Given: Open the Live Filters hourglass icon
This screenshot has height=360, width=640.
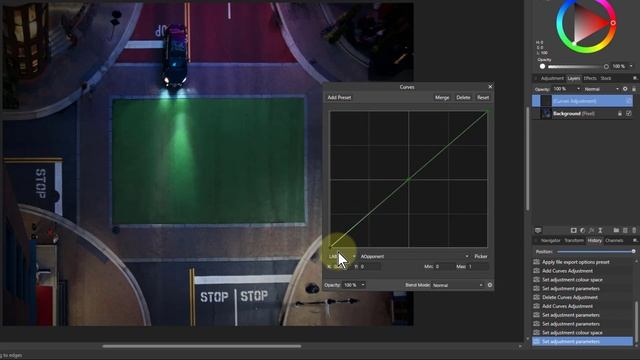Looking at the screenshot, I should click(600, 230).
